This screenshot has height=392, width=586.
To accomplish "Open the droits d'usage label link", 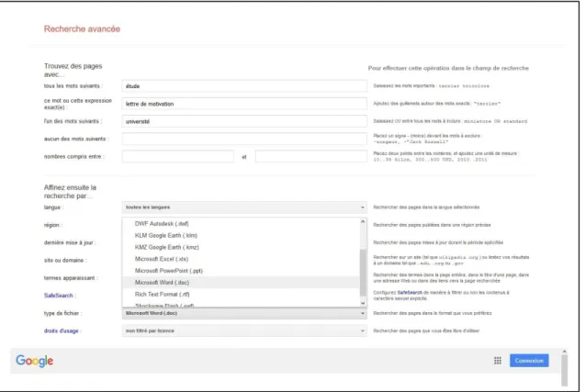I will point(62,330).
